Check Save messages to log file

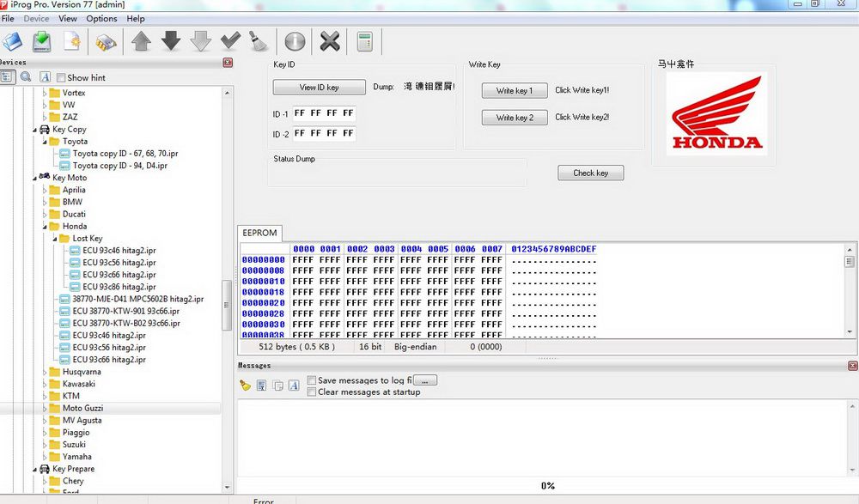coord(312,380)
